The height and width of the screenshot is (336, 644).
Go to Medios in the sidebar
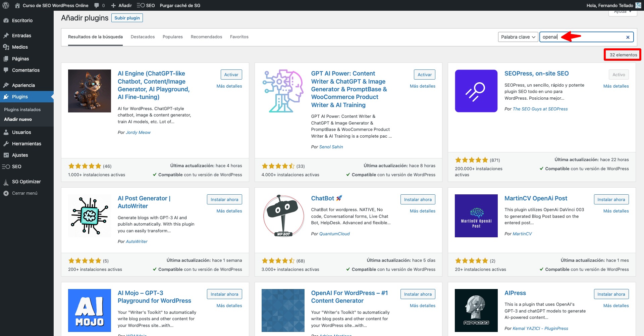click(20, 47)
